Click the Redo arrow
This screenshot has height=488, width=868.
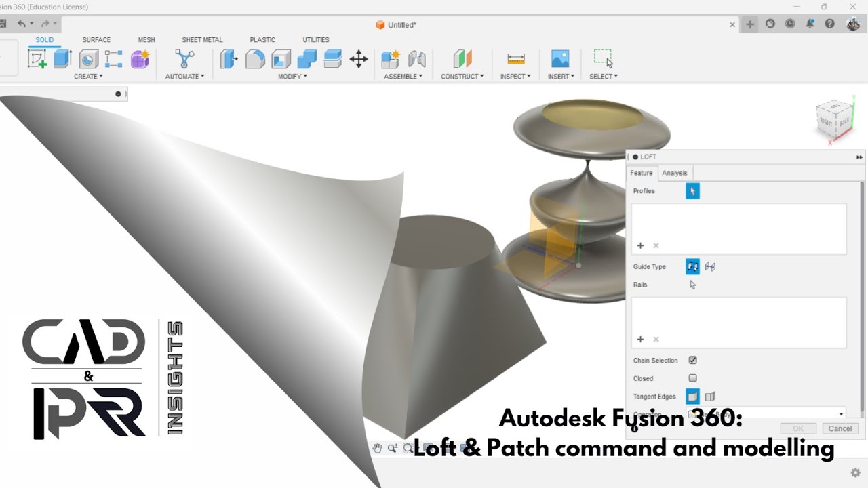tap(45, 24)
